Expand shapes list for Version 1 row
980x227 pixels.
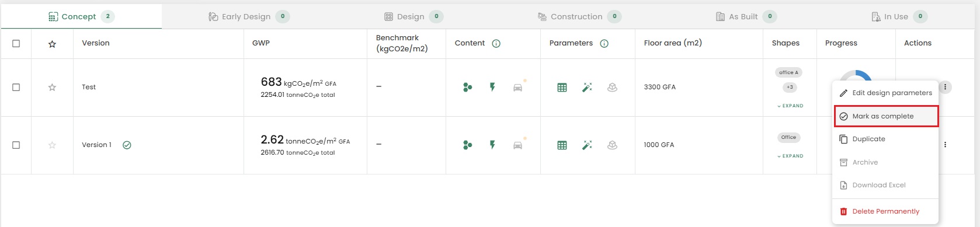[790, 156]
